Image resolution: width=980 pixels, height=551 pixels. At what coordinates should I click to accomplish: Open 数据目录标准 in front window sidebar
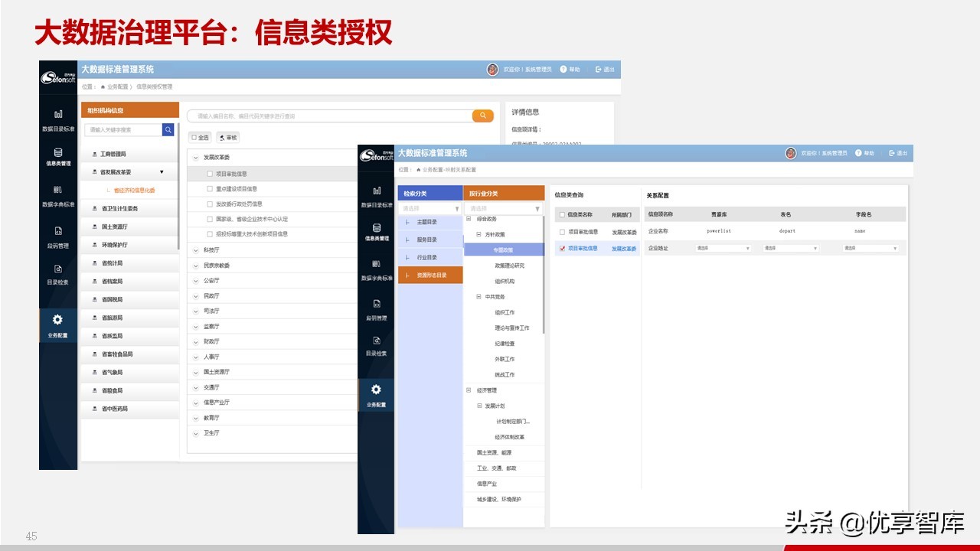pos(377,197)
